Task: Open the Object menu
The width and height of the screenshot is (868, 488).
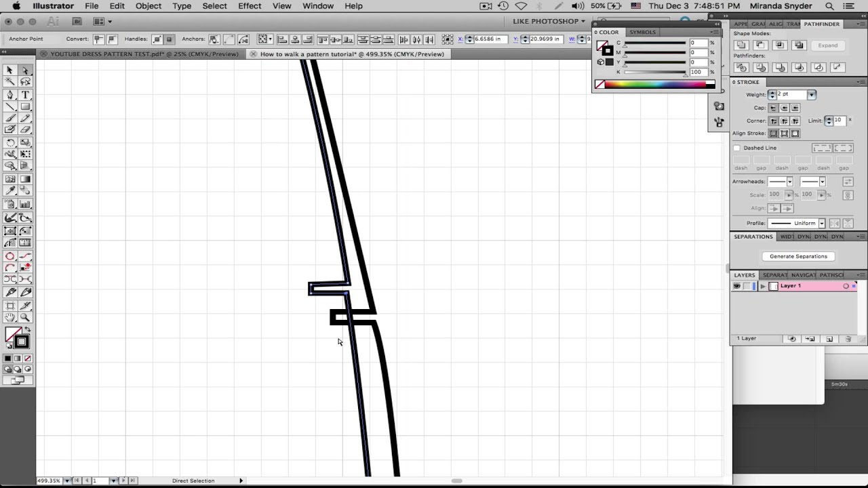Action: 148,6
